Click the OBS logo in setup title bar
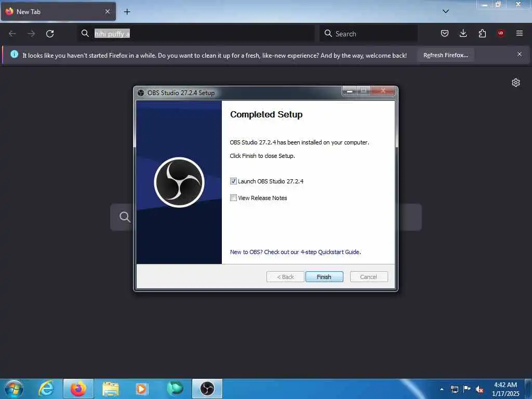Viewport: 532px width, 399px height. (141, 92)
